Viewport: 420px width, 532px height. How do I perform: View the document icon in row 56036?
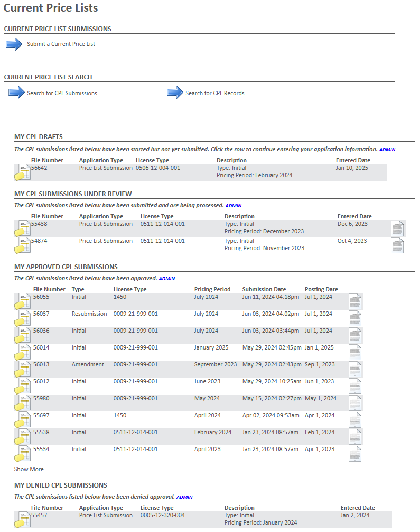pos(355,335)
